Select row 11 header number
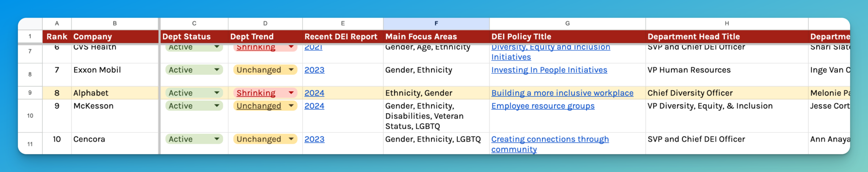868x172 pixels. (30, 144)
